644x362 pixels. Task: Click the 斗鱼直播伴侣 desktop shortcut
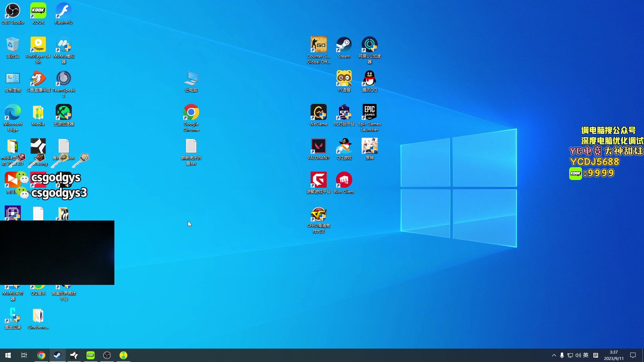[38, 81]
